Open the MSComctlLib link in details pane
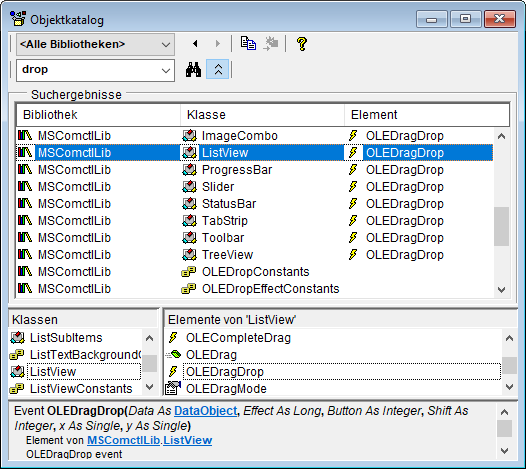This screenshot has width=526, height=469. (x=123, y=440)
